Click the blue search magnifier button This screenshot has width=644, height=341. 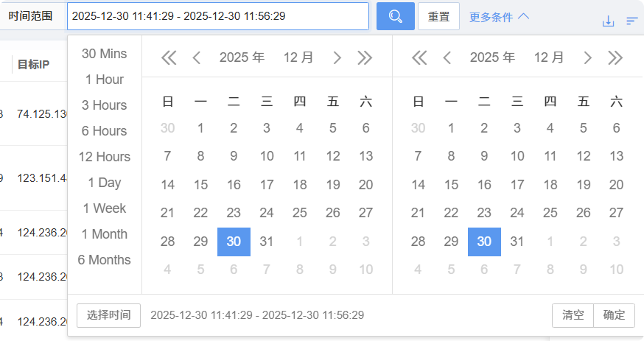(x=395, y=16)
